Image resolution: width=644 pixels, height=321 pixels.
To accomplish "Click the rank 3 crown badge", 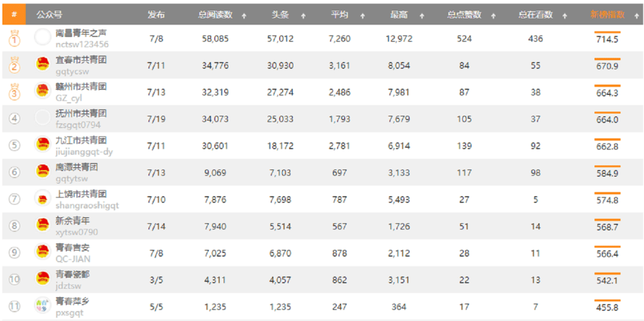I will (15, 92).
